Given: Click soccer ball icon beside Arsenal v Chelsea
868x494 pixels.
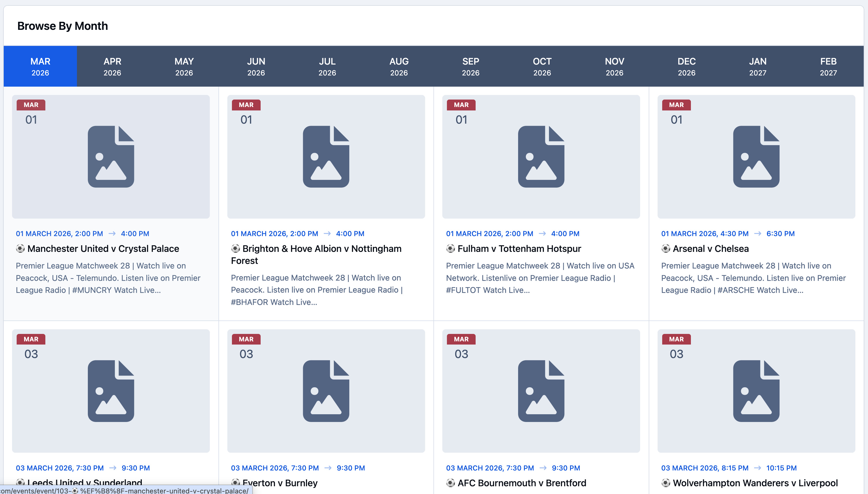Looking at the screenshot, I should tap(666, 249).
